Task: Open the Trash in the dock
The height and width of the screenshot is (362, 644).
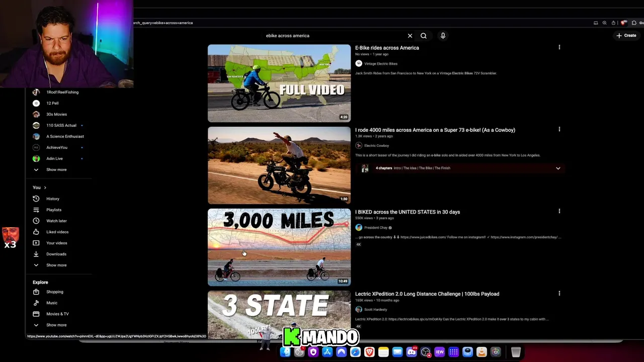Action: point(516,352)
